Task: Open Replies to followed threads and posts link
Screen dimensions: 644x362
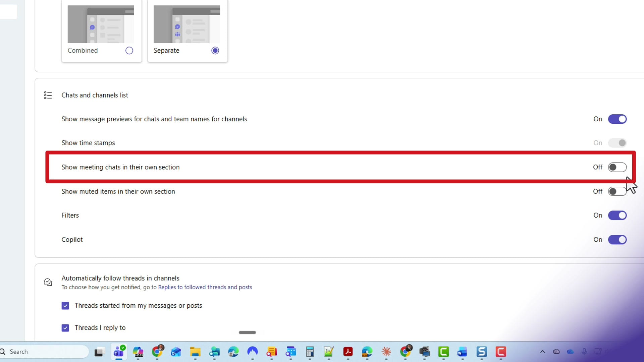Action: pos(205,287)
